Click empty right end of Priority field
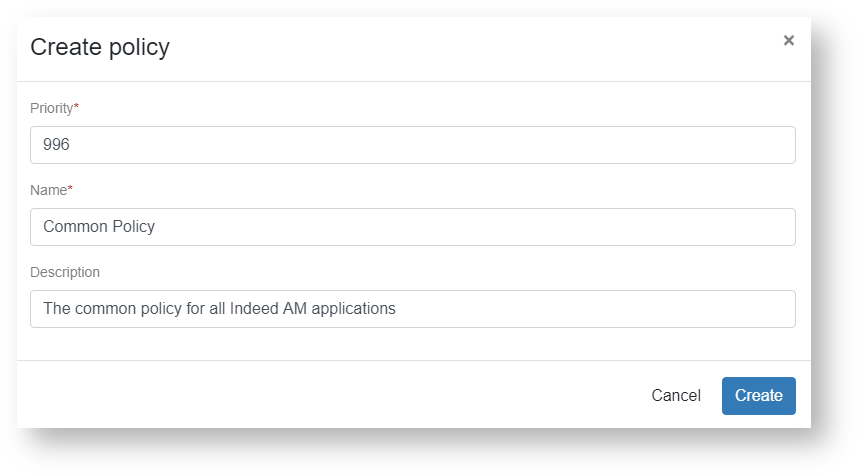859x476 pixels. (x=700, y=145)
